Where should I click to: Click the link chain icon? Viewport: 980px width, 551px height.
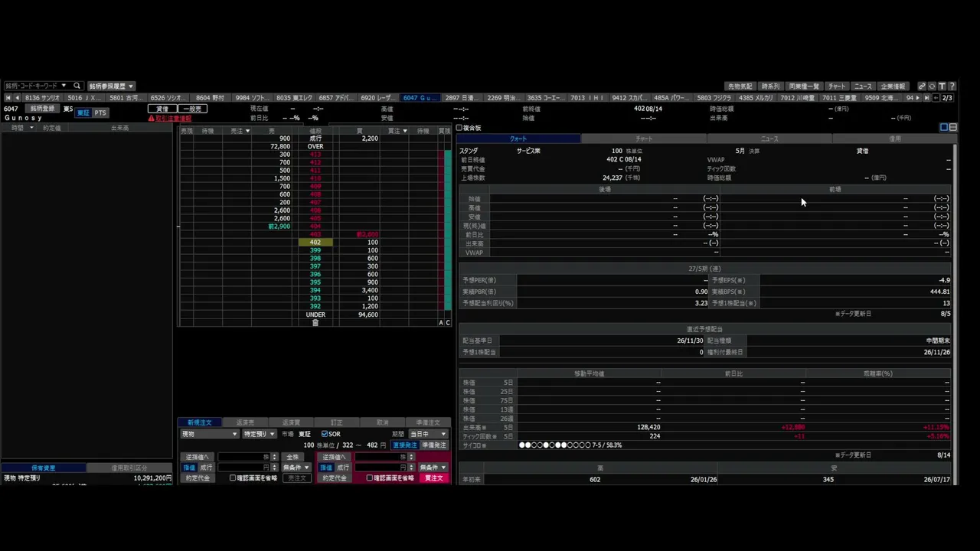pos(922,86)
